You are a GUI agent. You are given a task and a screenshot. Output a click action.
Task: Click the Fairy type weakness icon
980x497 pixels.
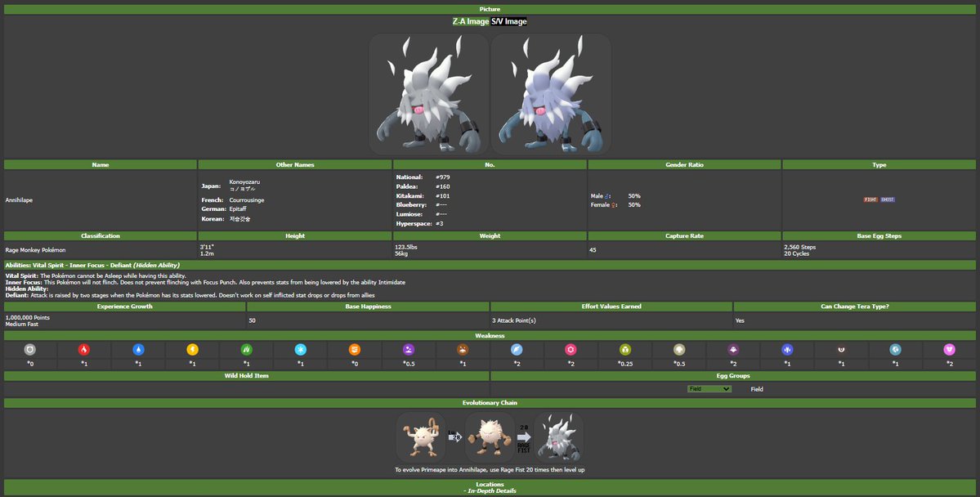click(x=950, y=350)
